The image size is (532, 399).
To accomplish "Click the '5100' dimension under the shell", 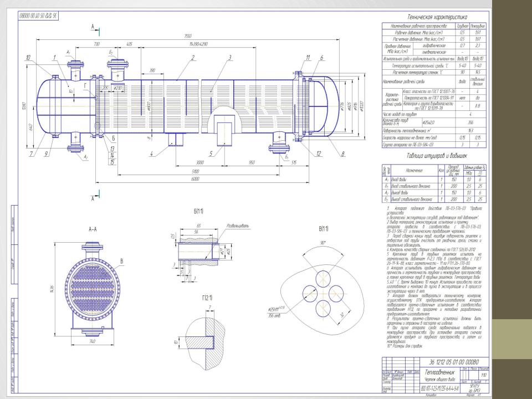I will point(195,171).
